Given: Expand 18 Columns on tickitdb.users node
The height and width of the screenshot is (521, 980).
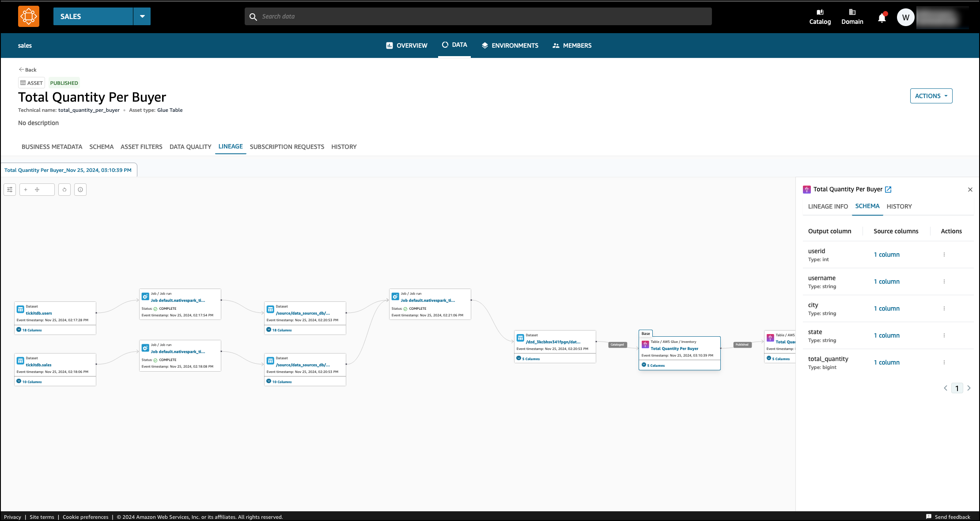Looking at the screenshot, I should point(29,330).
